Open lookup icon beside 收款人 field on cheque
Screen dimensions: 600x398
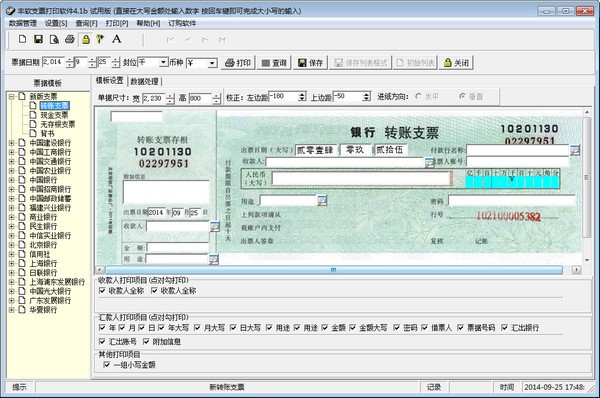pos(429,162)
